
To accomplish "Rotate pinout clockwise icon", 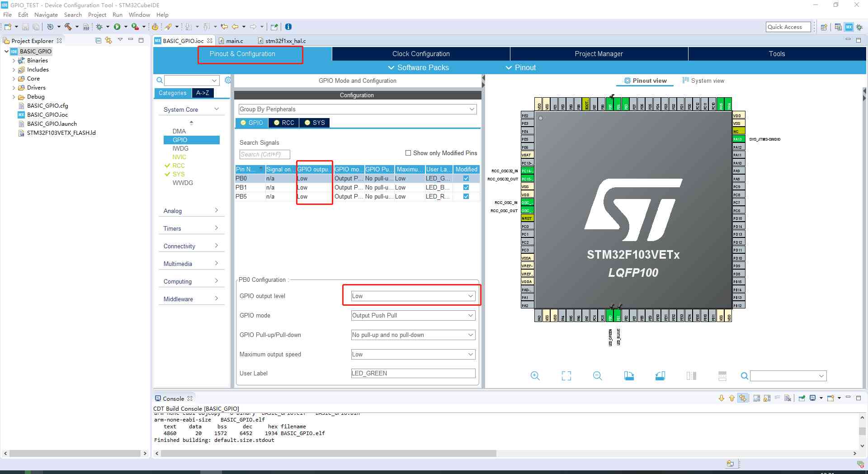I will [629, 376].
